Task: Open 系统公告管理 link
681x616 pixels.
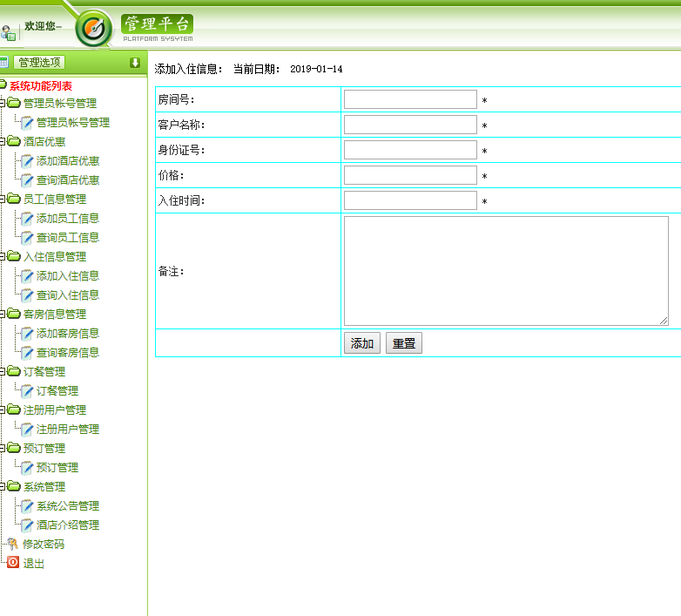Action: [68, 505]
